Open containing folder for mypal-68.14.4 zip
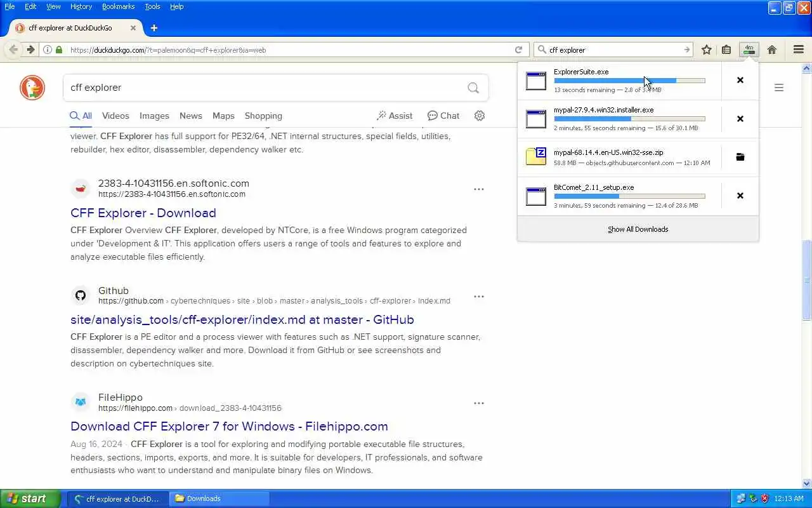Image resolution: width=812 pixels, height=508 pixels. tap(740, 157)
